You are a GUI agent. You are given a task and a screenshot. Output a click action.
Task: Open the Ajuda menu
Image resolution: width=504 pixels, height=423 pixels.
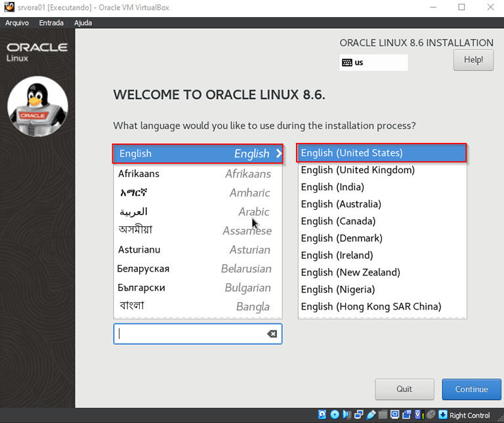(x=83, y=23)
